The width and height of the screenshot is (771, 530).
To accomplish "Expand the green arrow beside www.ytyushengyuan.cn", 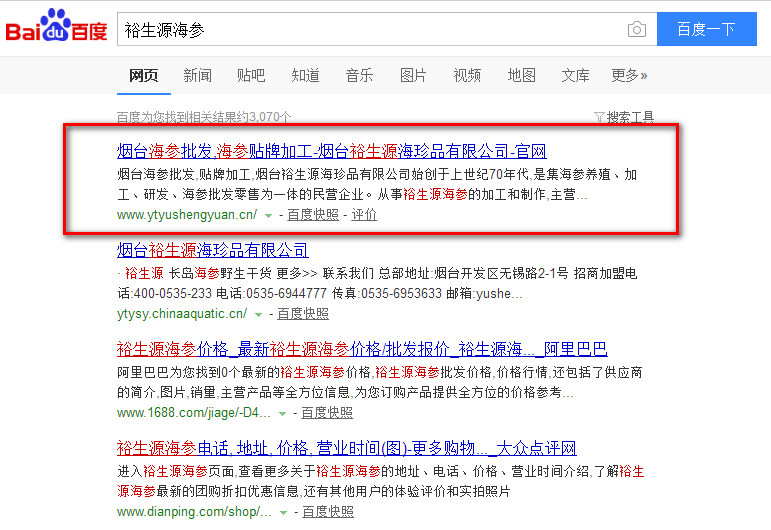I will [268, 215].
